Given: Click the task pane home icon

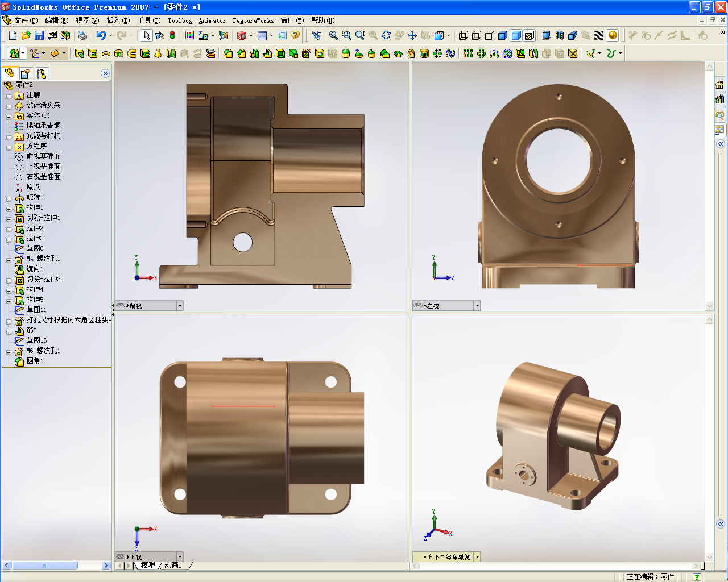Looking at the screenshot, I should (x=719, y=85).
